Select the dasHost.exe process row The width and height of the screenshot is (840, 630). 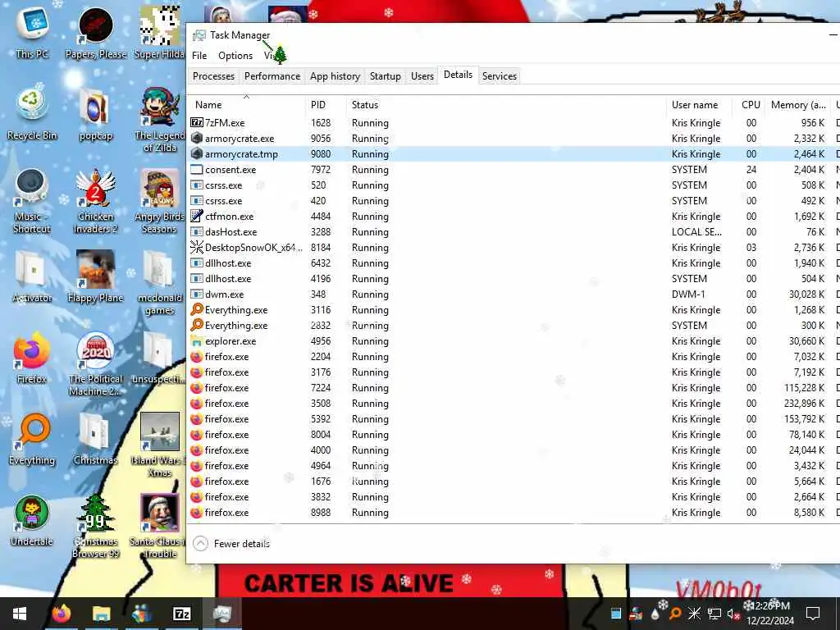tap(512, 232)
